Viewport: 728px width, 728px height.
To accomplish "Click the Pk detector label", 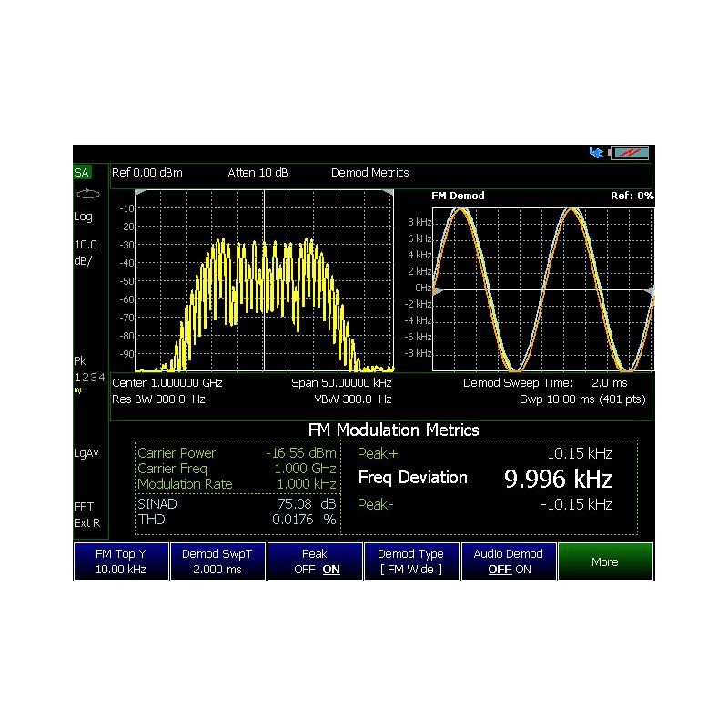I will click(80, 360).
